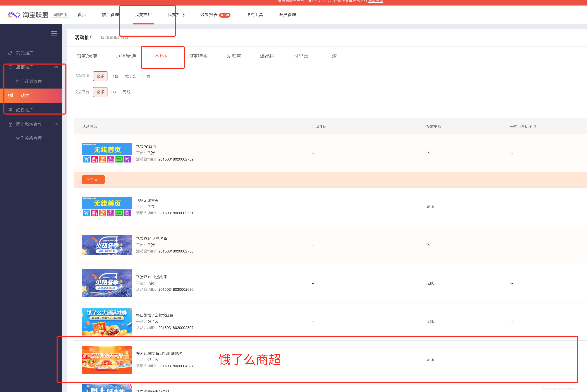Click activity ID 20150318020002752
The image size is (587, 392).
[176, 159]
